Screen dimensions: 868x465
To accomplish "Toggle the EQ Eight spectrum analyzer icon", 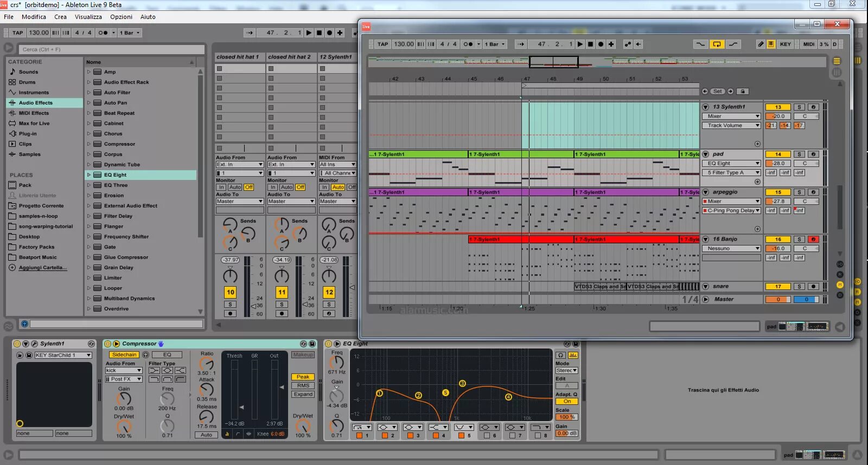I will (x=573, y=355).
